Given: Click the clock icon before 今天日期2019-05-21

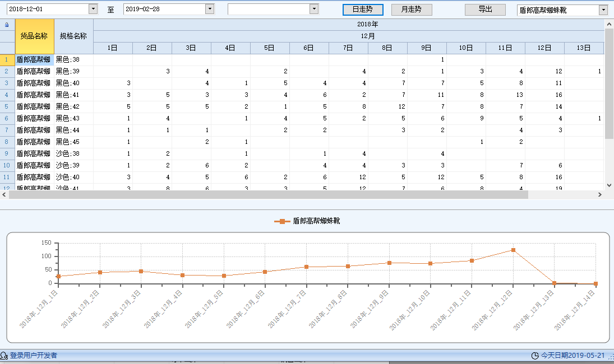Looking at the screenshot, I should 535,355.
